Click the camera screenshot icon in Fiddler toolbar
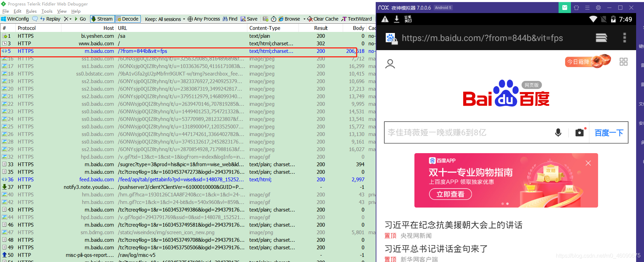 tap(265, 19)
